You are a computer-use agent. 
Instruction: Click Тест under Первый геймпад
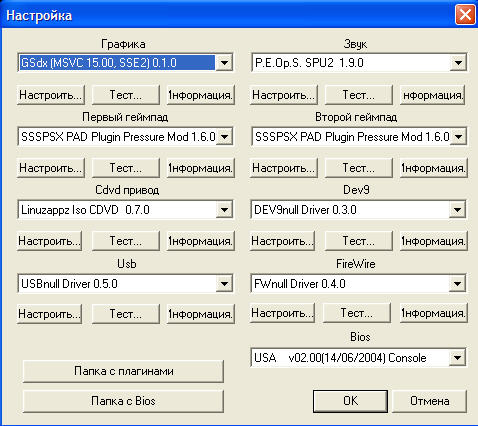(126, 168)
